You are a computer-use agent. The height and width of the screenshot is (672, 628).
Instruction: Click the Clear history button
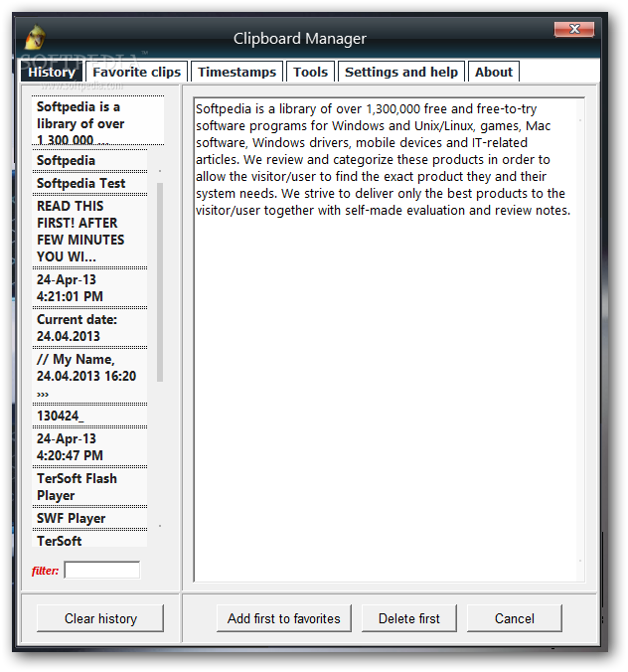tap(100, 618)
